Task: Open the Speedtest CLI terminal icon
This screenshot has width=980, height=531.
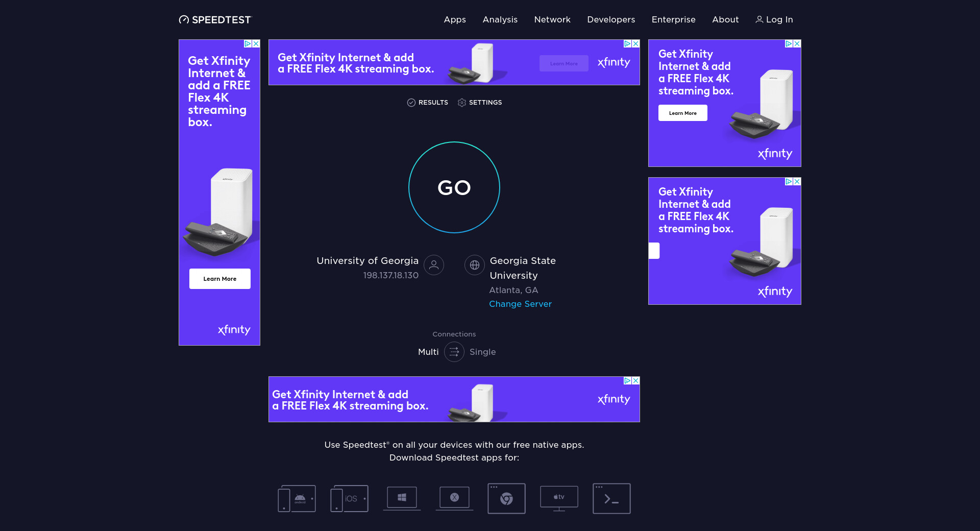Action: [x=611, y=498]
